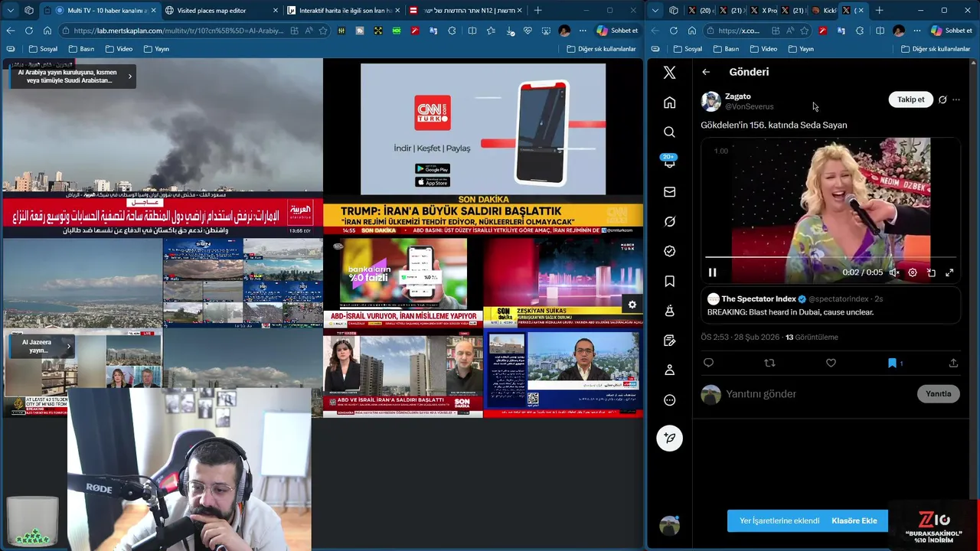Open Edge menu three dots in left window
980x551 pixels.
click(x=583, y=31)
